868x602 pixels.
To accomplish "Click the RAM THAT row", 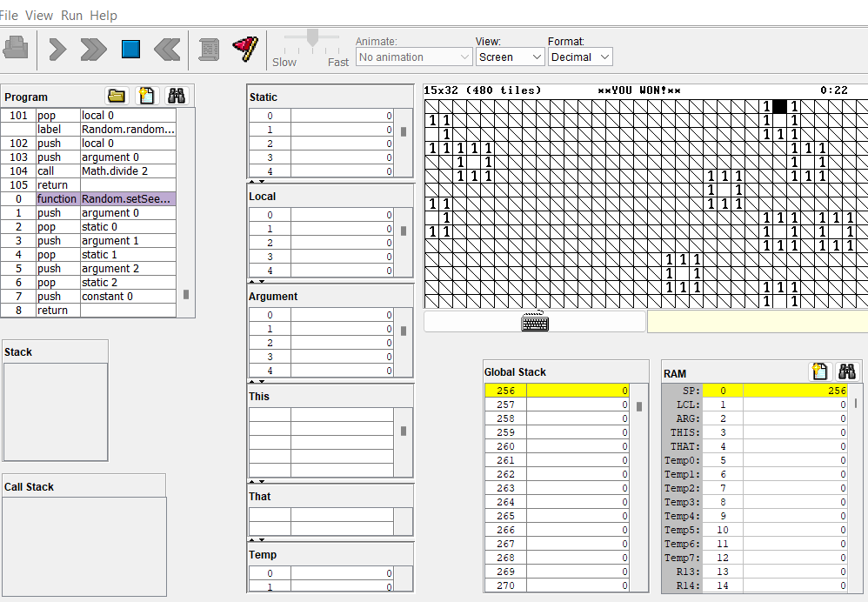I will [755, 446].
